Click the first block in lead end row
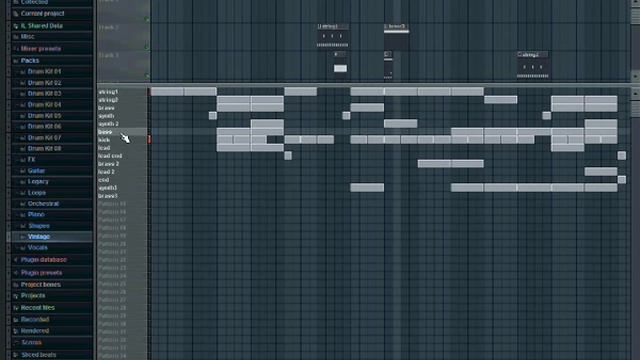The image size is (640, 360). [x=288, y=156]
